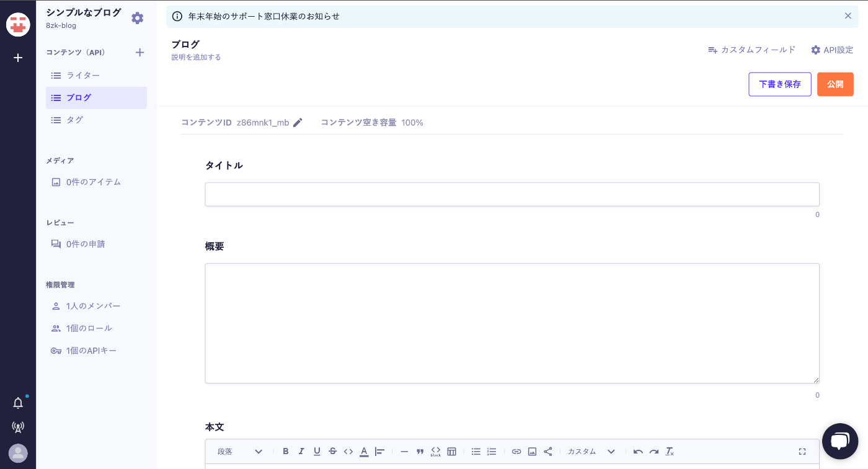
Task: Redo the last edit
Action: (x=654, y=452)
